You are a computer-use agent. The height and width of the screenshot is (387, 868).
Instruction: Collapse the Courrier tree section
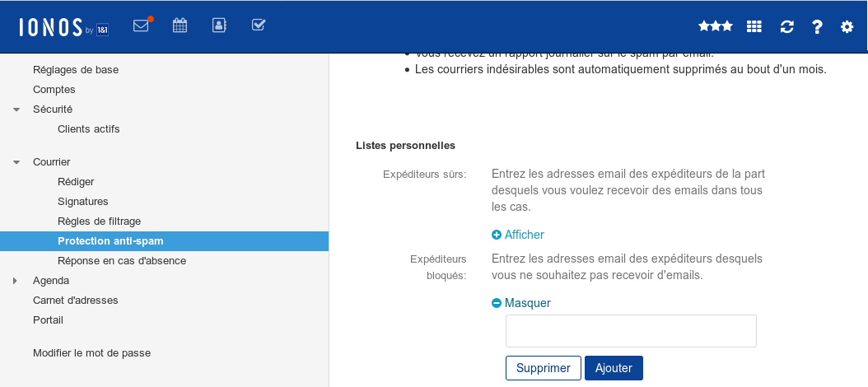click(16, 162)
